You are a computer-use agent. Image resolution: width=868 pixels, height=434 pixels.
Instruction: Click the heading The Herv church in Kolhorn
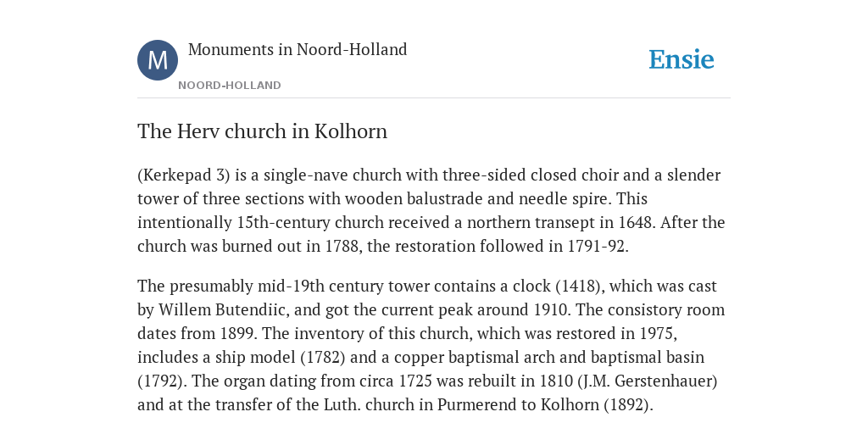point(263,131)
